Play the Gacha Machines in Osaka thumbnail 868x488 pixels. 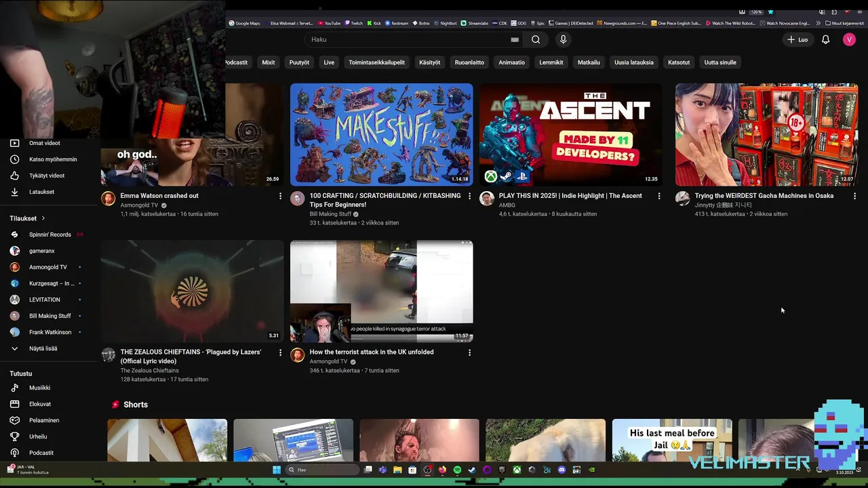click(766, 134)
